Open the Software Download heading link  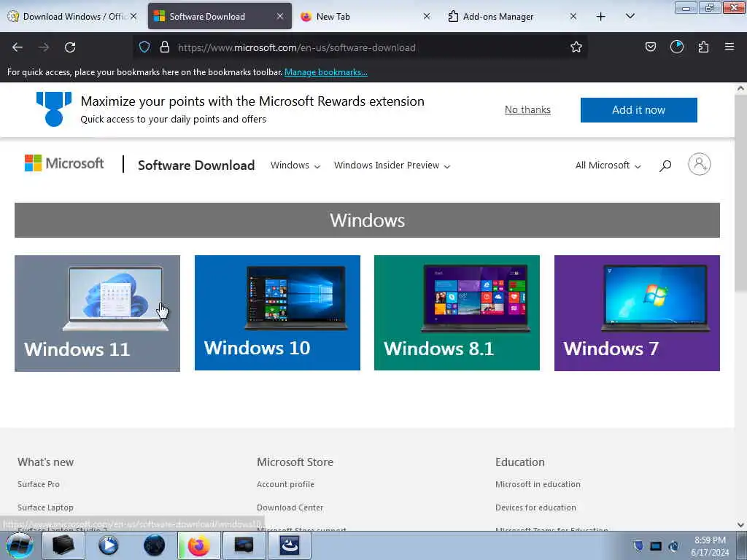point(196,166)
